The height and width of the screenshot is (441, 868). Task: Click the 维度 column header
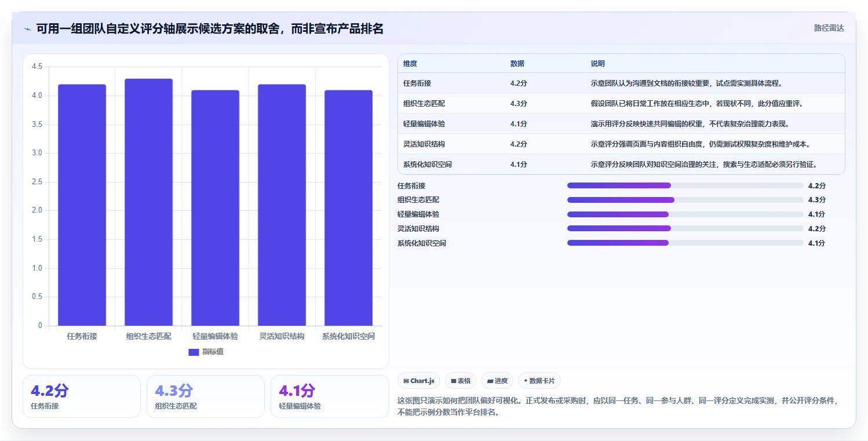click(x=410, y=63)
